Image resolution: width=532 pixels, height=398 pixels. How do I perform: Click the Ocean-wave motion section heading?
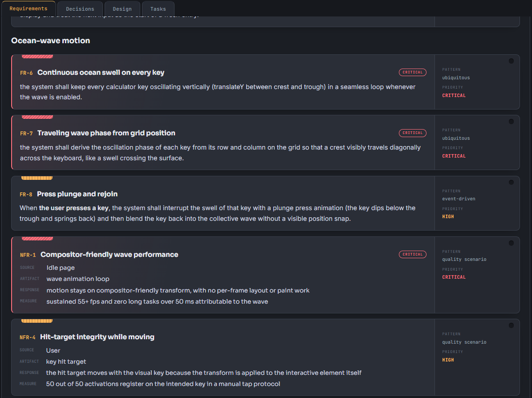pos(51,41)
